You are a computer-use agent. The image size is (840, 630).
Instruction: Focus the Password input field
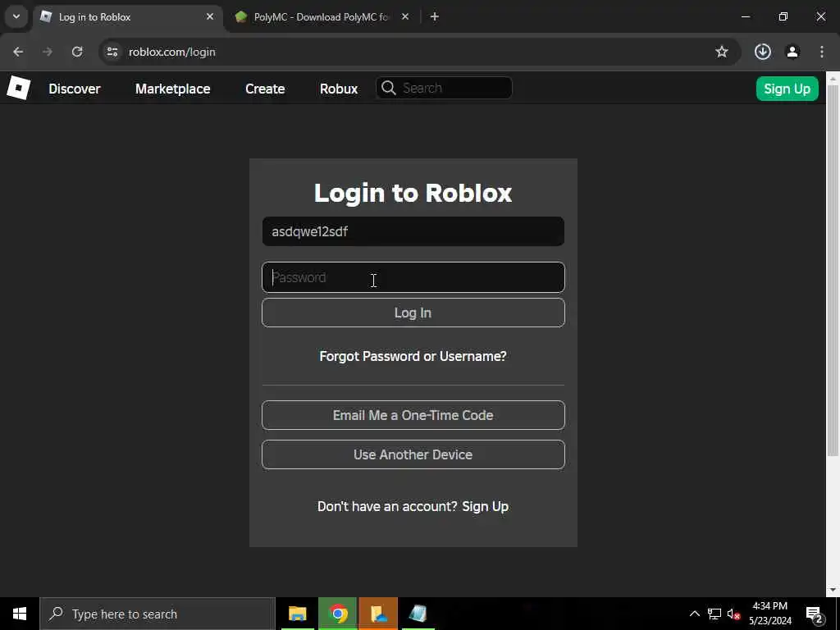tap(413, 277)
